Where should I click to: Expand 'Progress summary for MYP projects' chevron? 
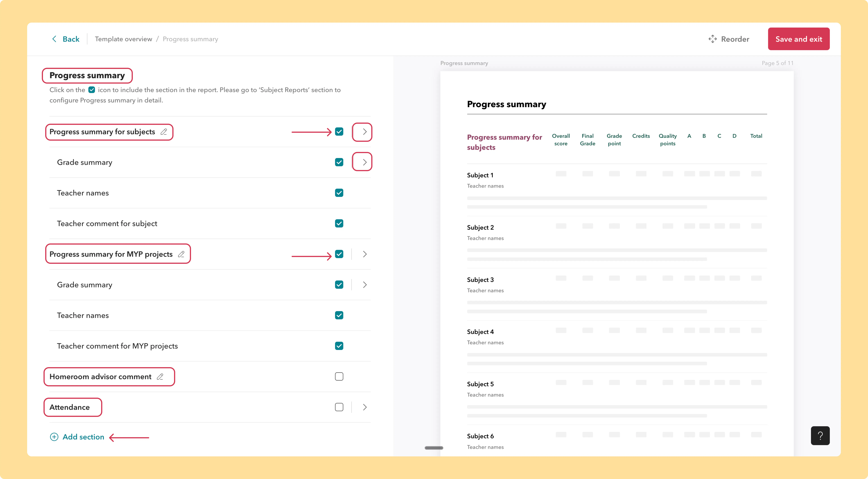(365, 254)
